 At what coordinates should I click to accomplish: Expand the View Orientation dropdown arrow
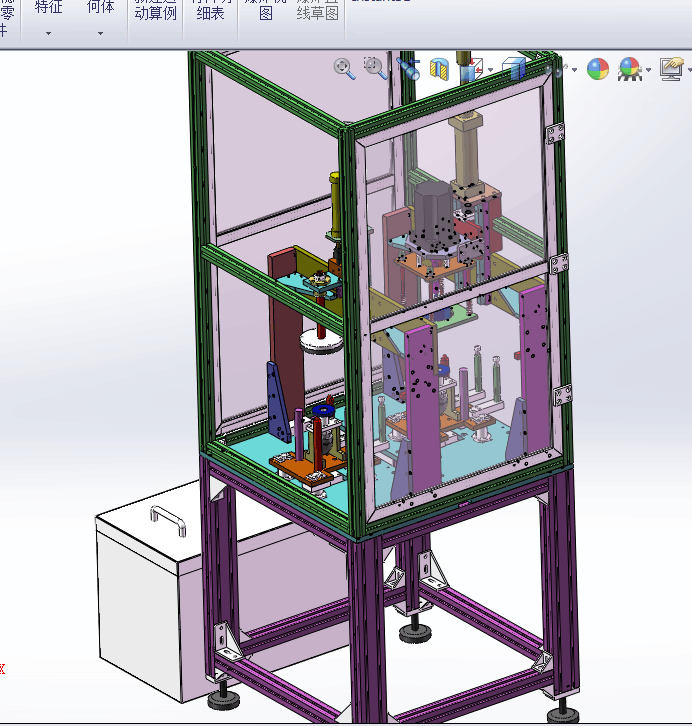pyautogui.click(x=490, y=70)
